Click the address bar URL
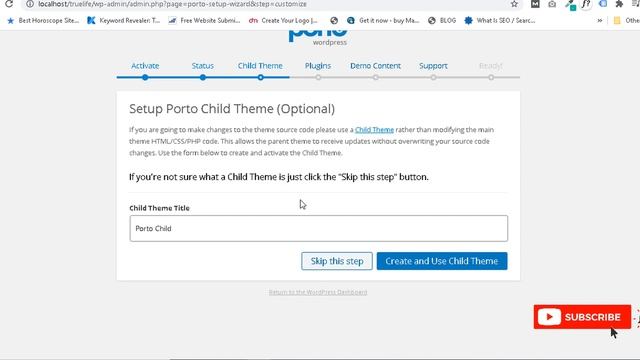This screenshot has width=640, height=360. click(x=172, y=4)
